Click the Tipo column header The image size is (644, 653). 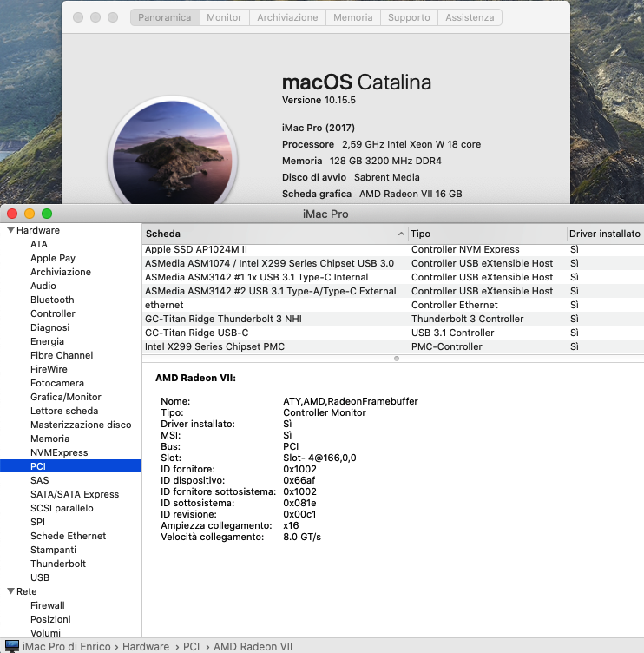(x=487, y=234)
